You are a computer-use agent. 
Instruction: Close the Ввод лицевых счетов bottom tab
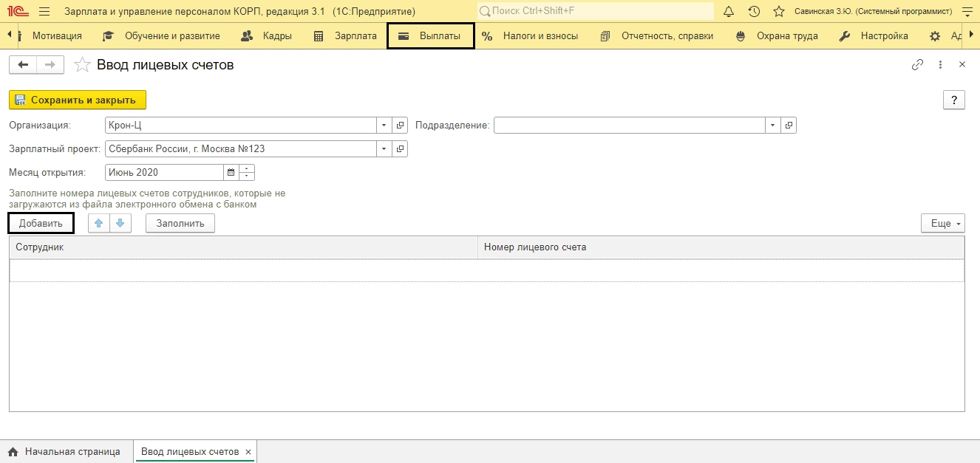pyautogui.click(x=248, y=452)
